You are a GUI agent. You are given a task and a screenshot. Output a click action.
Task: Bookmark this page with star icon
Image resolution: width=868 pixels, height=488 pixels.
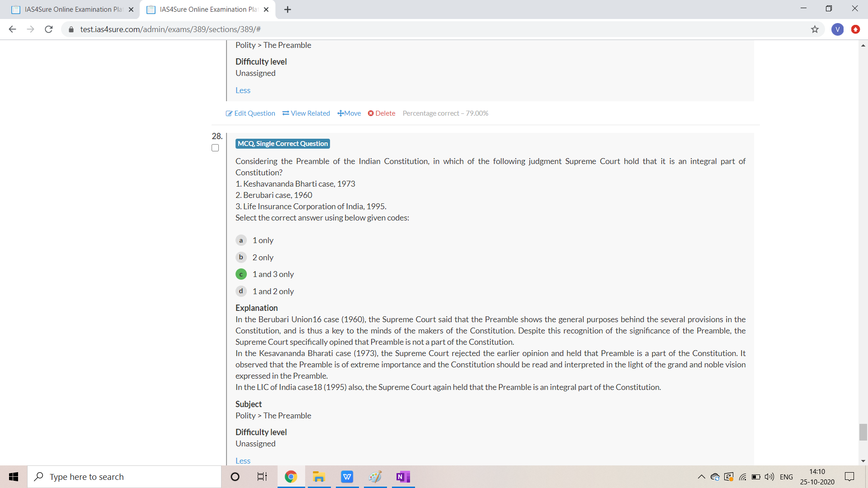coord(815,29)
